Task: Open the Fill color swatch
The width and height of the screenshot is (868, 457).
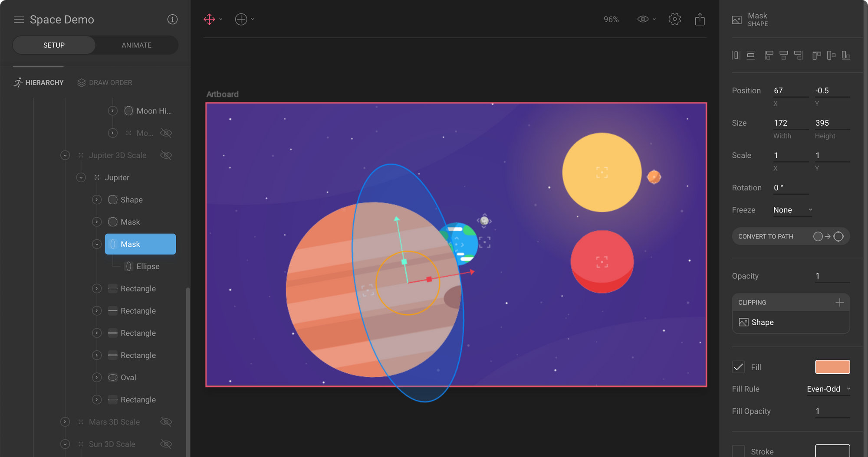Action: pos(832,367)
